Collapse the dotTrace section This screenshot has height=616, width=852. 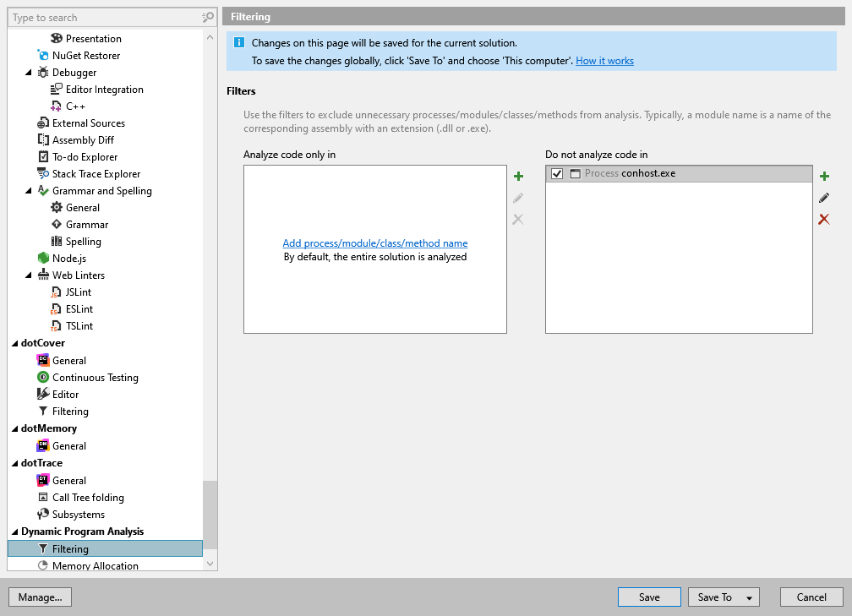(14, 463)
